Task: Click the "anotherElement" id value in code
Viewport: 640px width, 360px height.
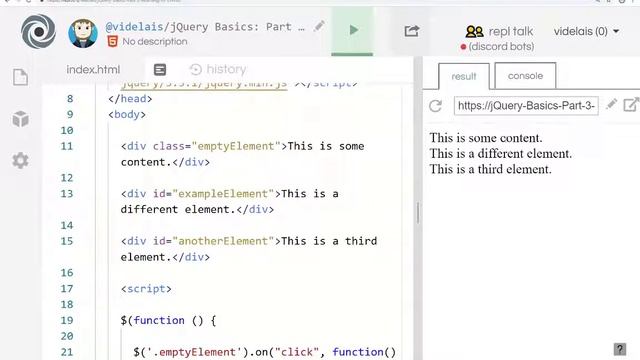Action: 223,241
